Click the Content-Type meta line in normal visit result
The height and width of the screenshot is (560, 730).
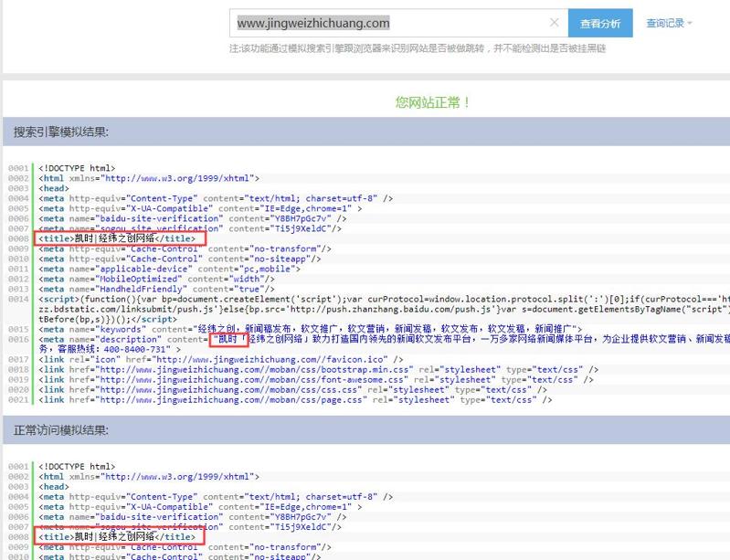[x=216, y=497]
